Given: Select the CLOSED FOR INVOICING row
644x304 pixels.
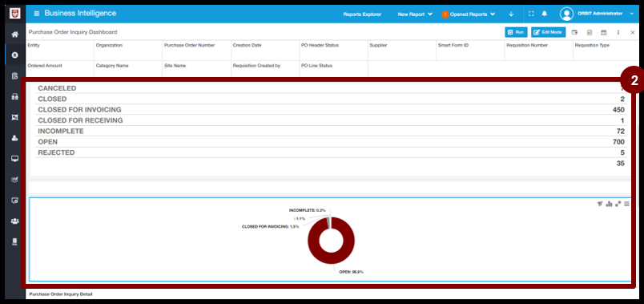Looking at the screenshot, I should [331, 109].
